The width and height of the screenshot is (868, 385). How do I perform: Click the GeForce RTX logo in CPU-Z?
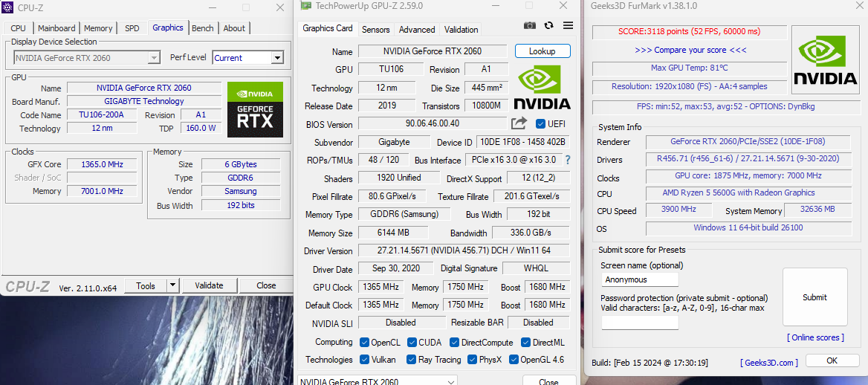coord(255,110)
